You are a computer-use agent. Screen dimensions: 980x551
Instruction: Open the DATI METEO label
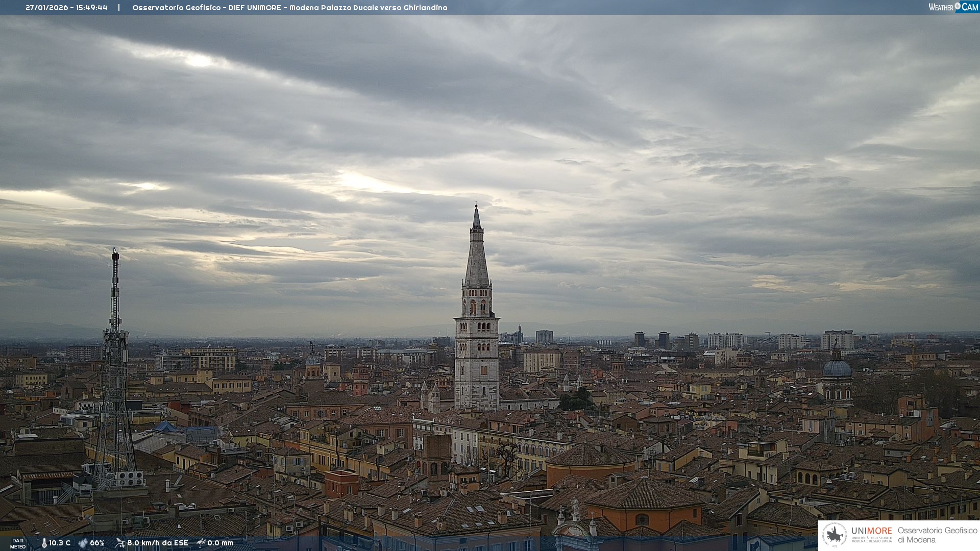(x=18, y=543)
